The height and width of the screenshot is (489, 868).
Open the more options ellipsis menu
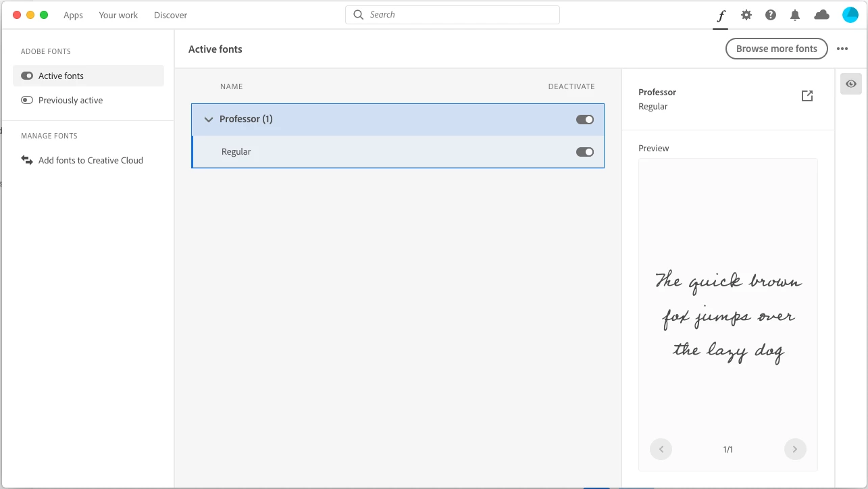tap(842, 49)
